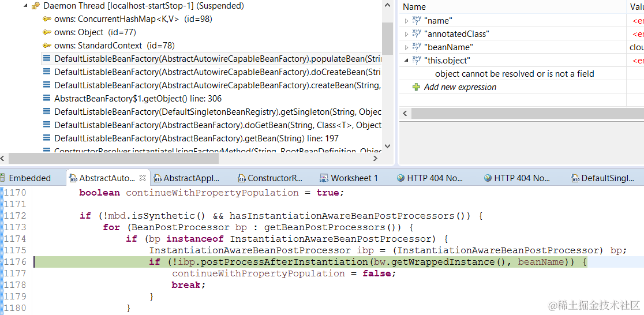
Task: Click Add new expression link
Action: point(460,87)
